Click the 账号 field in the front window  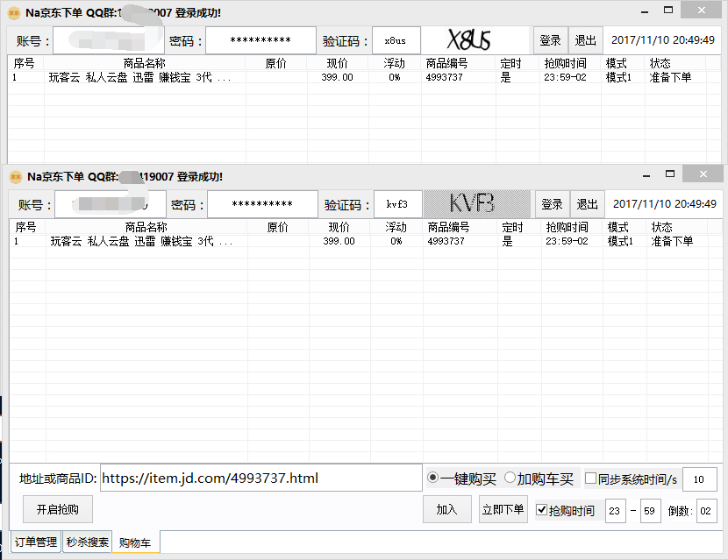(x=110, y=204)
